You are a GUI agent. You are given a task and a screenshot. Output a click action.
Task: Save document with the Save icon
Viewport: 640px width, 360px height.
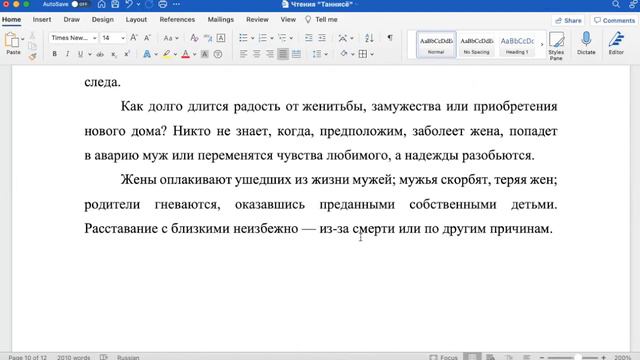click(115, 4)
